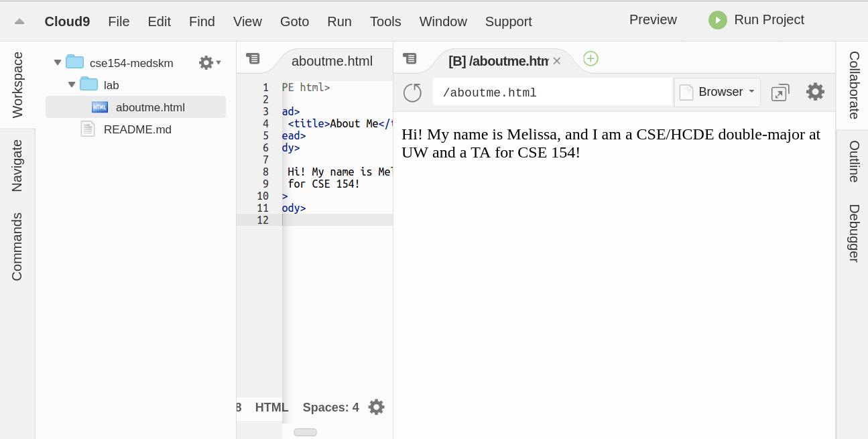Click the Preview button
This screenshot has width=868, height=439.
(x=653, y=20)
